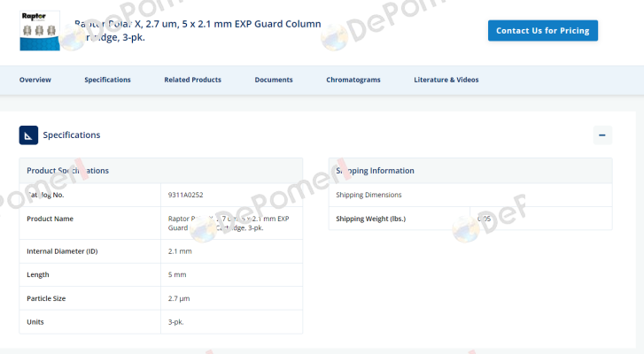Open the Literature & Videos tab
The width and height of the screenshot is (644, 354).
[x=446, y=80]
